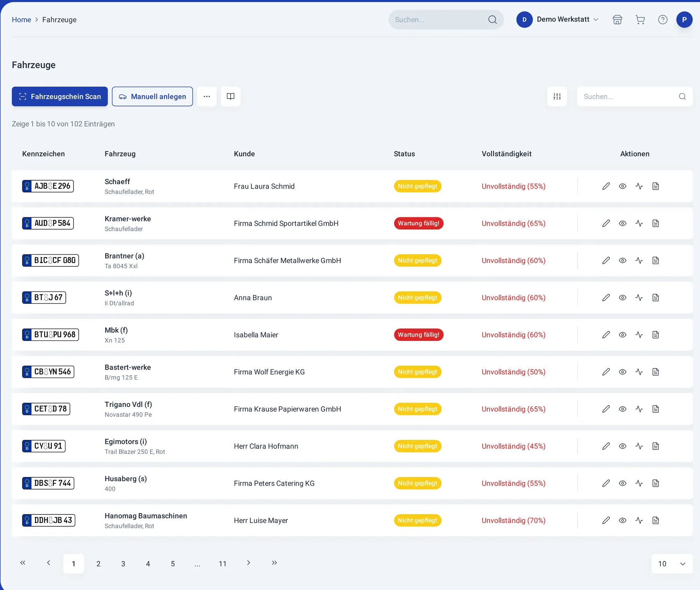
Task: Edit the Husaberg (s) vehicle with pencil
Action: pos(606,483)
